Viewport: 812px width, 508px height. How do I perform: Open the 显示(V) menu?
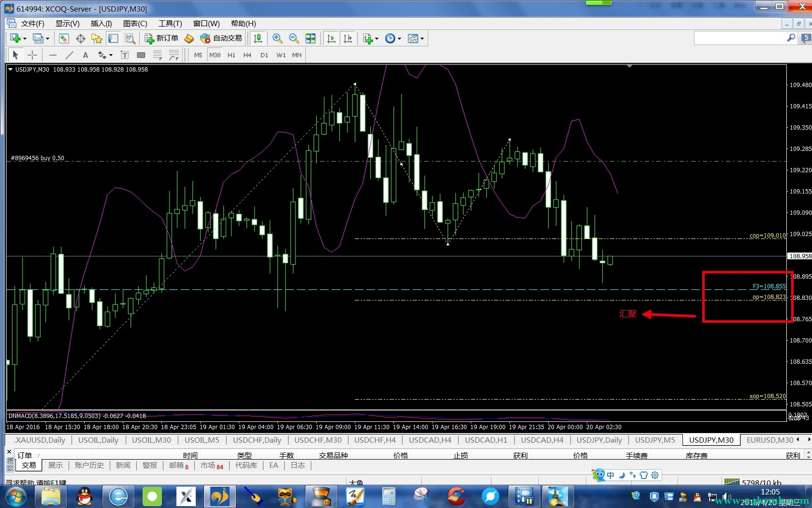click(x=67, y=24)
